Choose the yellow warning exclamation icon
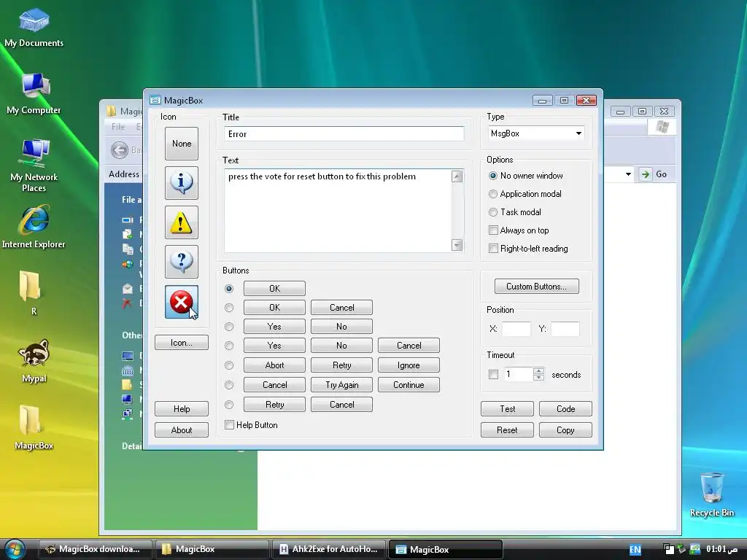 tap(182, 222)
